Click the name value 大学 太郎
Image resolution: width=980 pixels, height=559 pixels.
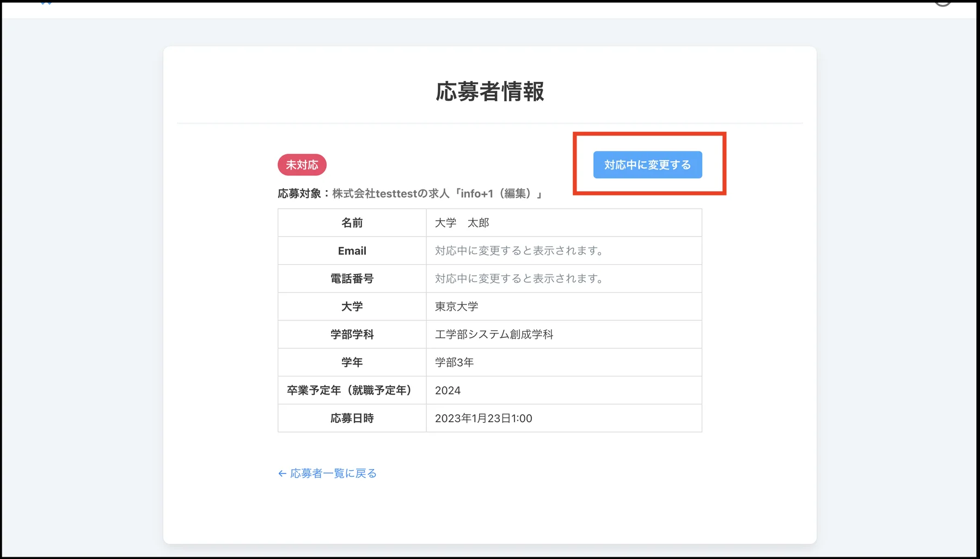[462, 223]
